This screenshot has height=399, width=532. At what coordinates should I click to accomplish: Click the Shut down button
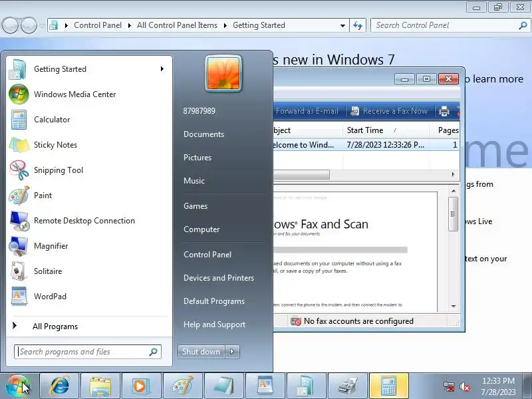point(201,352)
